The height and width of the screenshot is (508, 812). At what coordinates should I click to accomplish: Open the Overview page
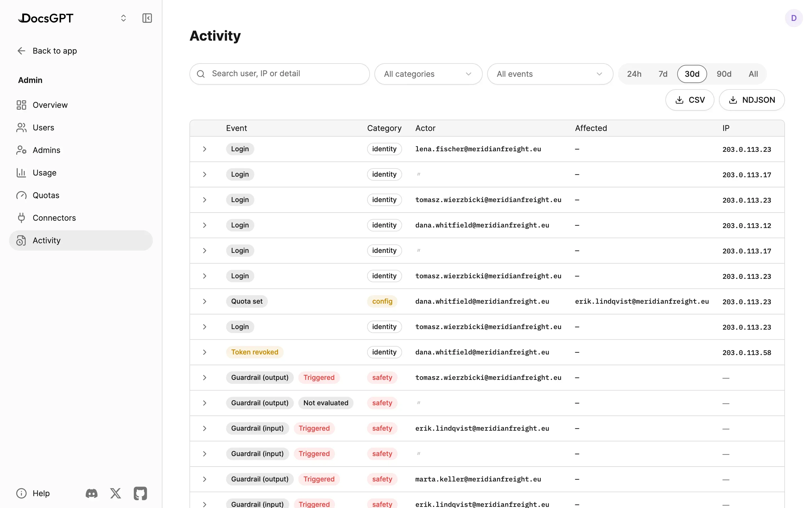[81, 105]
